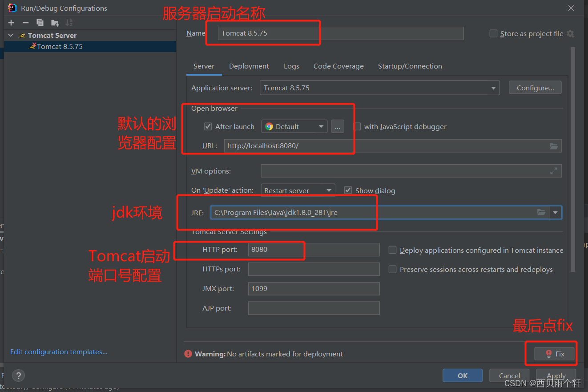
Task: Open the Application server dropdown
Action: point(379,88)
